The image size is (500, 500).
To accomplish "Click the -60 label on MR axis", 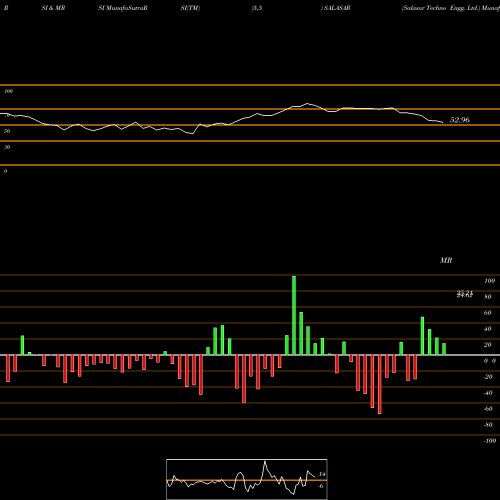I will pyautogui.click(x=488, y=409).
